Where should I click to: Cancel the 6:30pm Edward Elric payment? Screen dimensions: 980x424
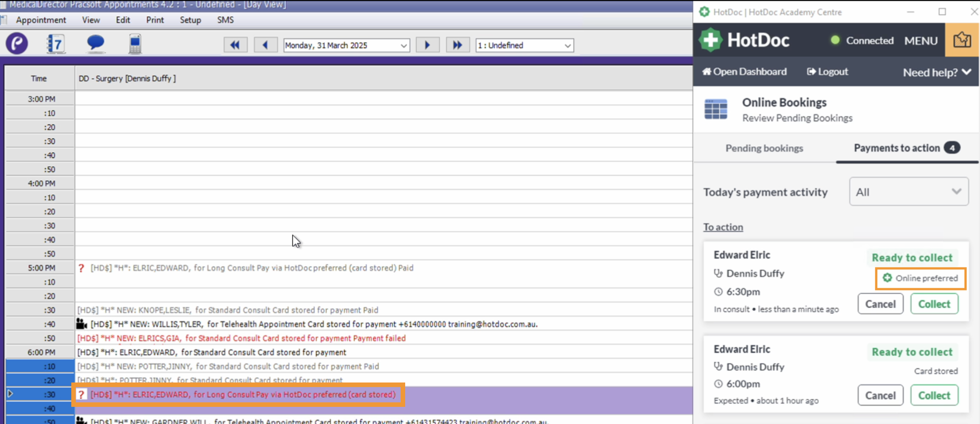click(x=880, y=304)
